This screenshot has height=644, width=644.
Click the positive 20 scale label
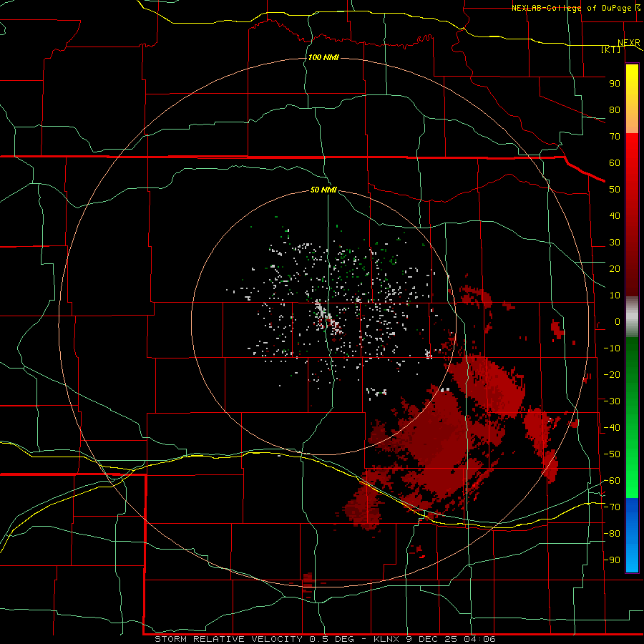coord(615,269)
